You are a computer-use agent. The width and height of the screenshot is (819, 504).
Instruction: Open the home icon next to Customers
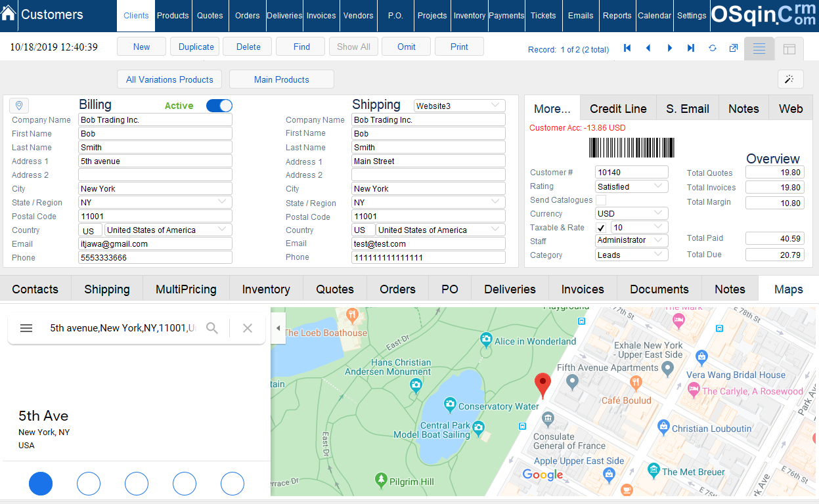pyautogui.click(x=9, y=14)
